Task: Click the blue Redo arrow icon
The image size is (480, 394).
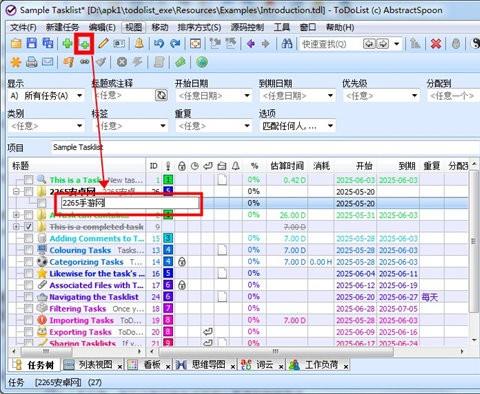Action: [x=175, y=44]
